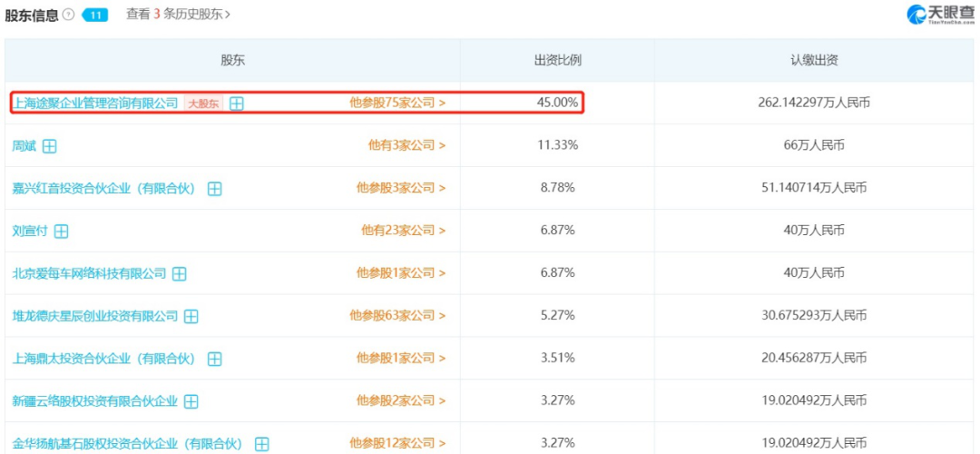
Task: Open 他有23家公司 link
Action: pos(404,231)
